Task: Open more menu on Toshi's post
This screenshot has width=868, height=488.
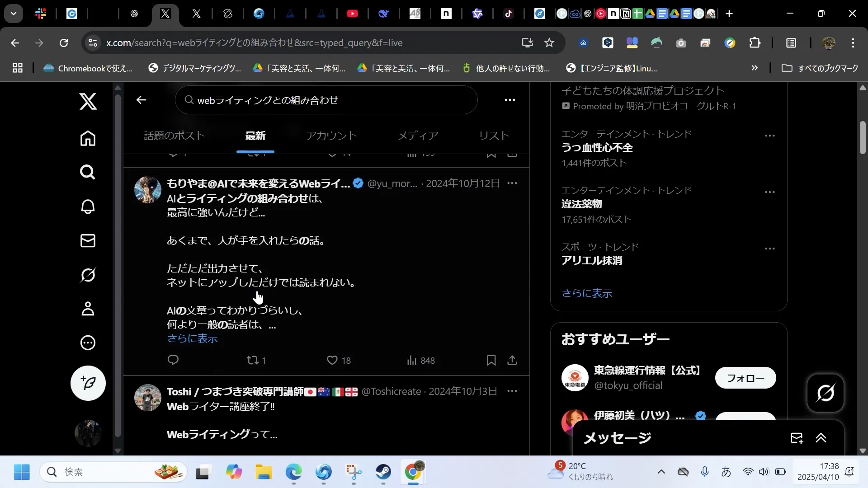Action: coord(512,391)
